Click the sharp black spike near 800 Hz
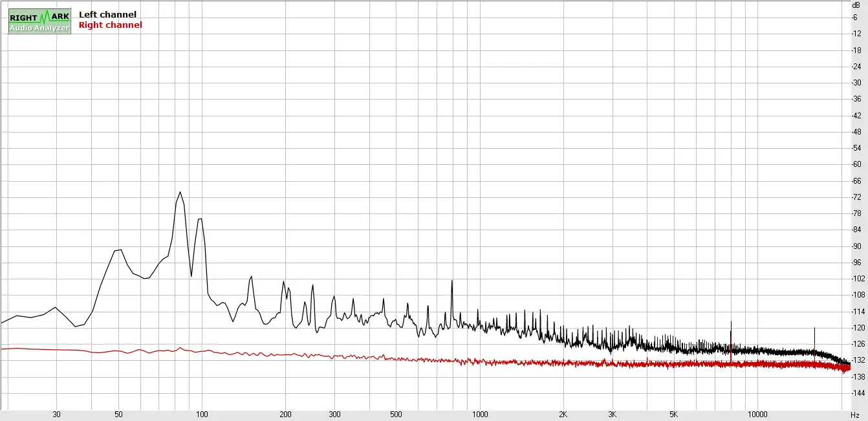Image resolution: width=868 pixels, height=421 pixels. [x=451, y=281]
